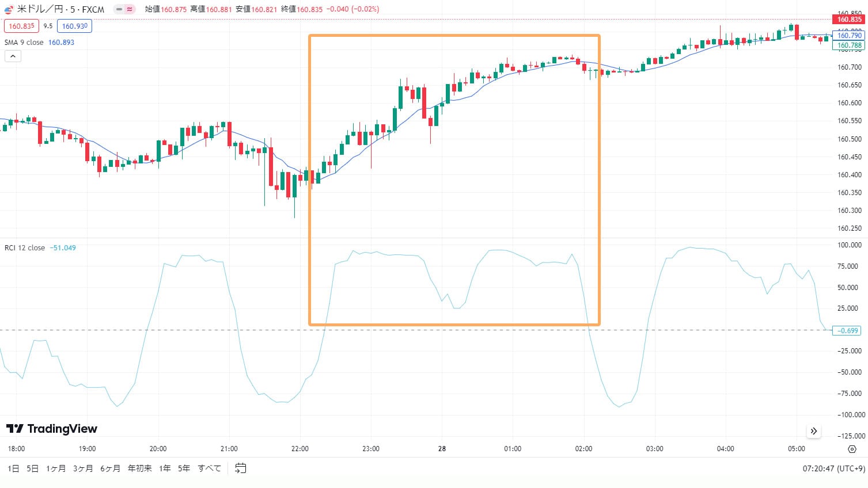Switch the date range to 3ヶ月
This screenshot has height=488, width=868.
pyautogui.click(x=83, y=468)
